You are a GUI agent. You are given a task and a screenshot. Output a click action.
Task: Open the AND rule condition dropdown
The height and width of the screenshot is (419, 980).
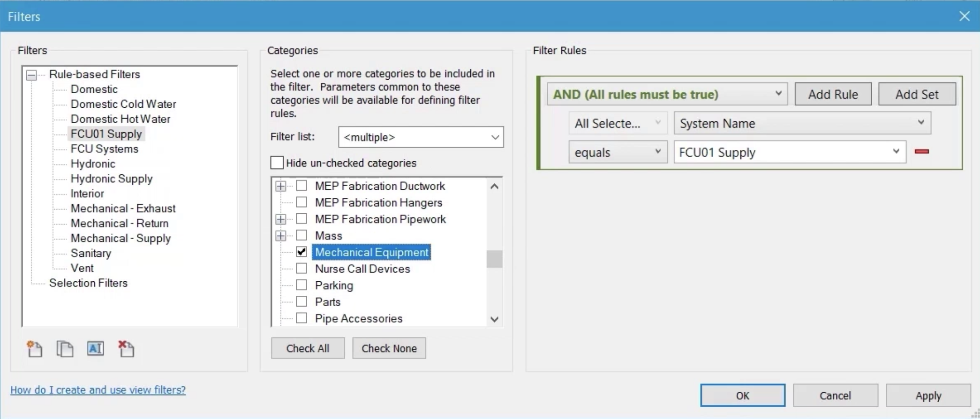click(667, 94)
